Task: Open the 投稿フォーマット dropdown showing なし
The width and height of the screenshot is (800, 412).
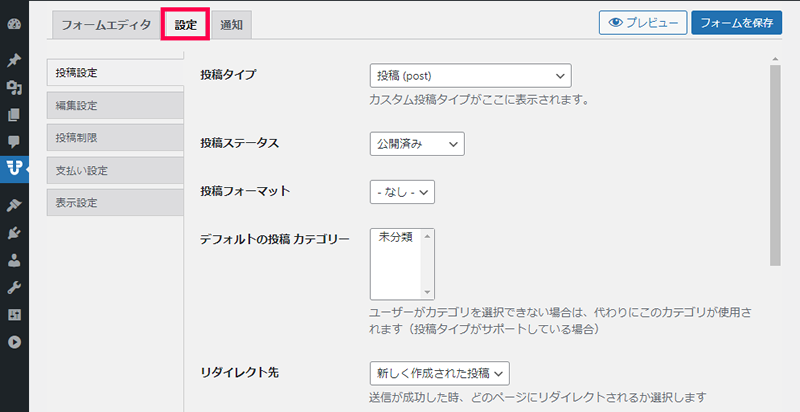Action: (402, 192)
